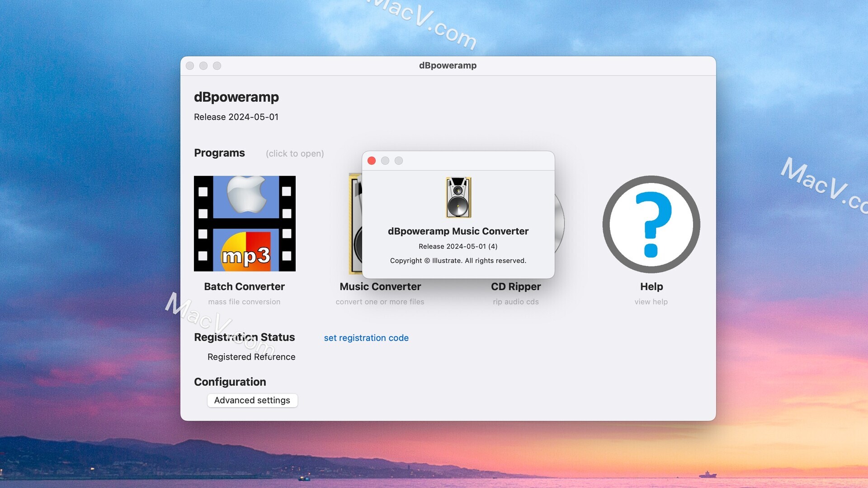Click the "Batch Converter" program label

(x=244, y=286)
